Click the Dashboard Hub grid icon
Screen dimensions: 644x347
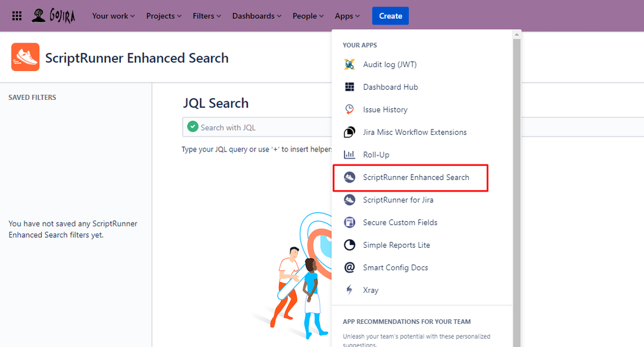click(349, 87)
